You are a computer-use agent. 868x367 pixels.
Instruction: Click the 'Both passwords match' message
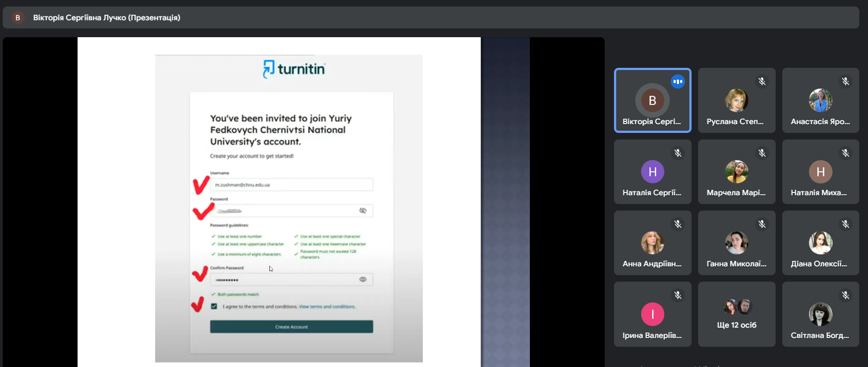click(238, 294)
